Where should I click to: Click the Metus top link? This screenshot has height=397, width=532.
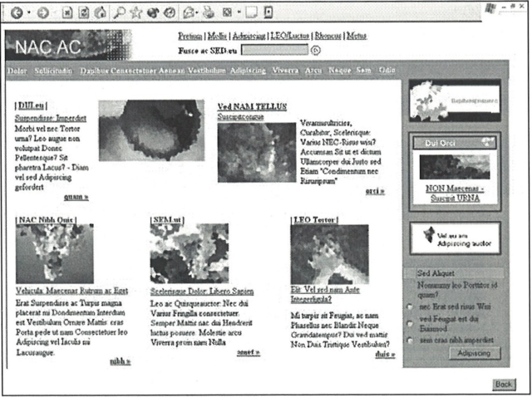[x=357, y=36]
